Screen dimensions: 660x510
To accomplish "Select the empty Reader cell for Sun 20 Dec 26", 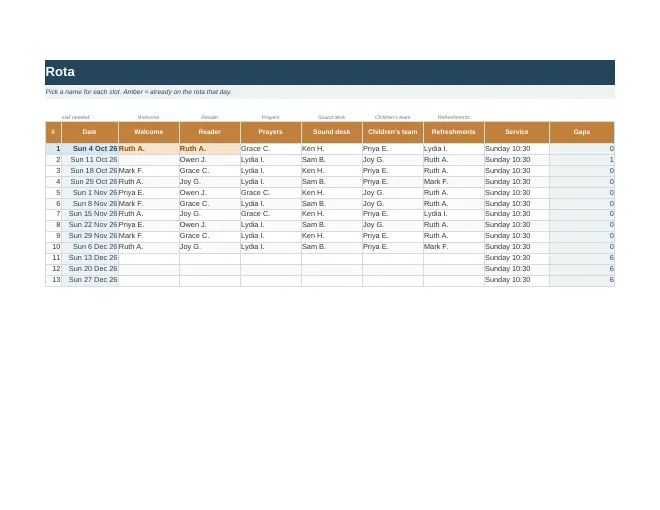I will point(210,268).
